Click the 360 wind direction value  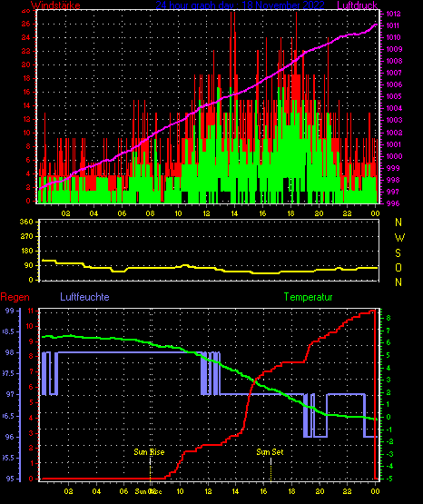click(x=26, y=222)
